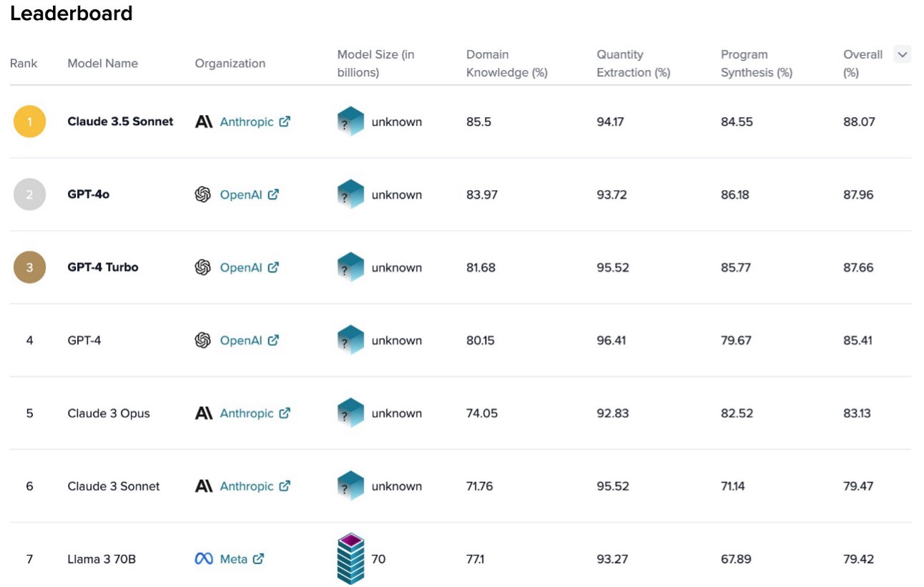
Task: Select the GPT-4 Turbo model name
Action: 103,267
